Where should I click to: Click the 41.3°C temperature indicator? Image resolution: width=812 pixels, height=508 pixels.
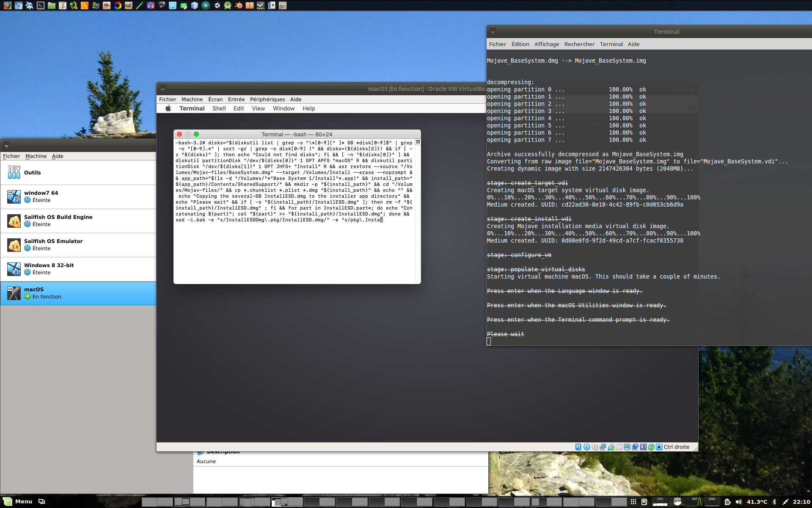click(x=757, y=502)
